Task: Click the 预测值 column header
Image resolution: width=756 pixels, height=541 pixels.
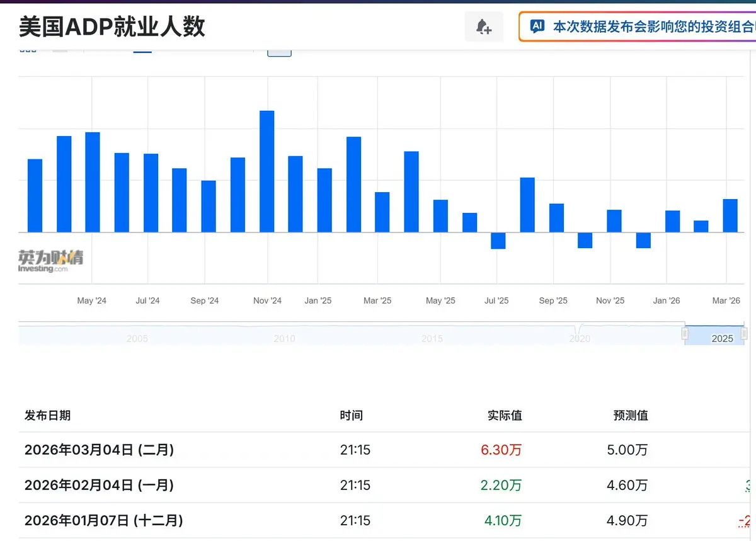Action: click(631, 416)
